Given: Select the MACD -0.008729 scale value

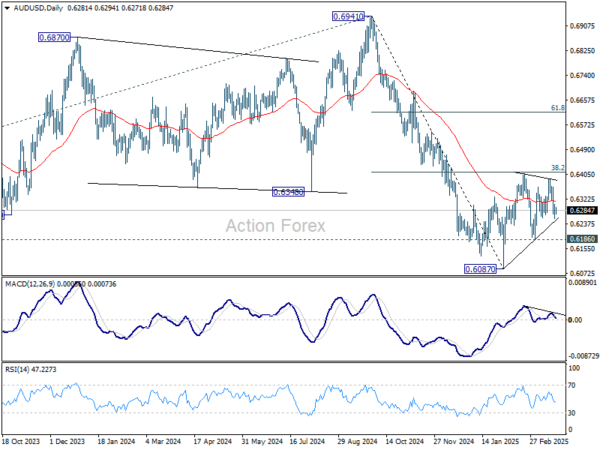Looking at the screenshot, I should click(584, 356).
